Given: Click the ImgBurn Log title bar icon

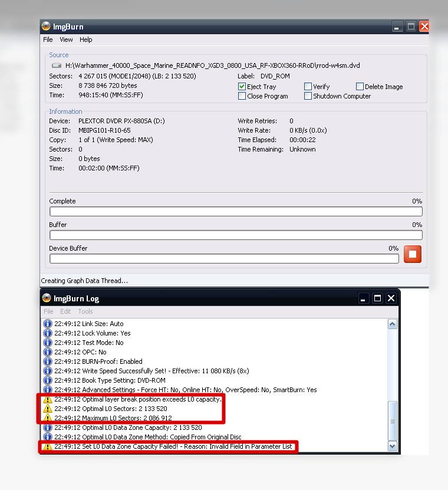Looking at the screenshot, I should 47,298.
